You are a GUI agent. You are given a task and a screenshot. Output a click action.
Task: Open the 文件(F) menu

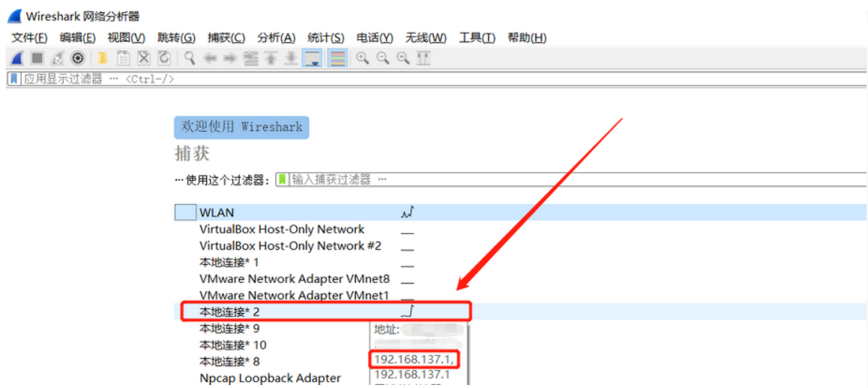point(30,38)
